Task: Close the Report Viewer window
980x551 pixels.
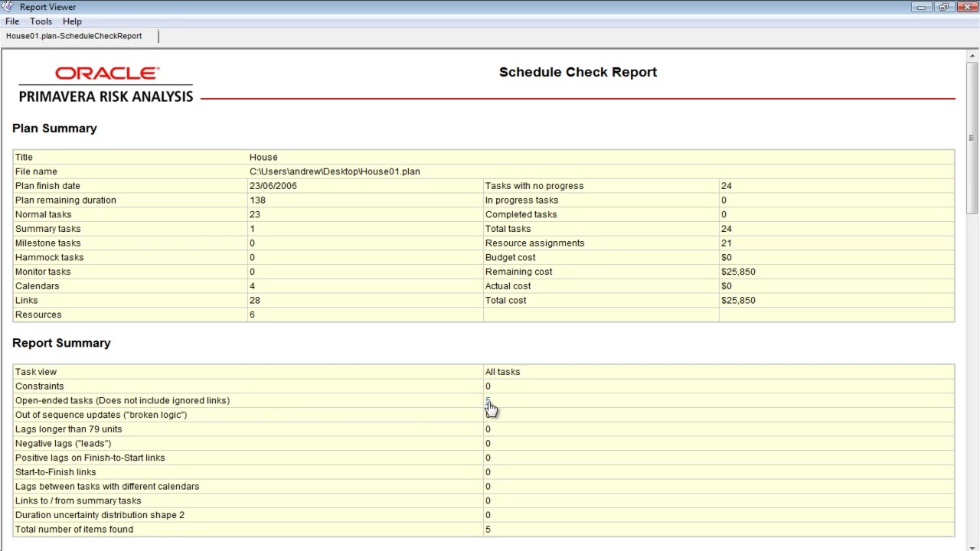Action: coord(966,7)
